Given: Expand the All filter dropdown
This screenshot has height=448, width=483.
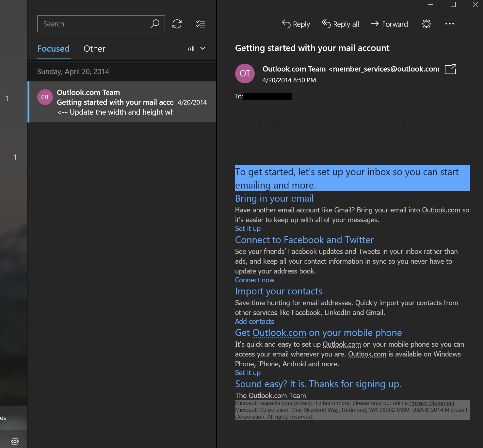Looking at the screenshot, I should pyautogui.click(x=196, y=49).
